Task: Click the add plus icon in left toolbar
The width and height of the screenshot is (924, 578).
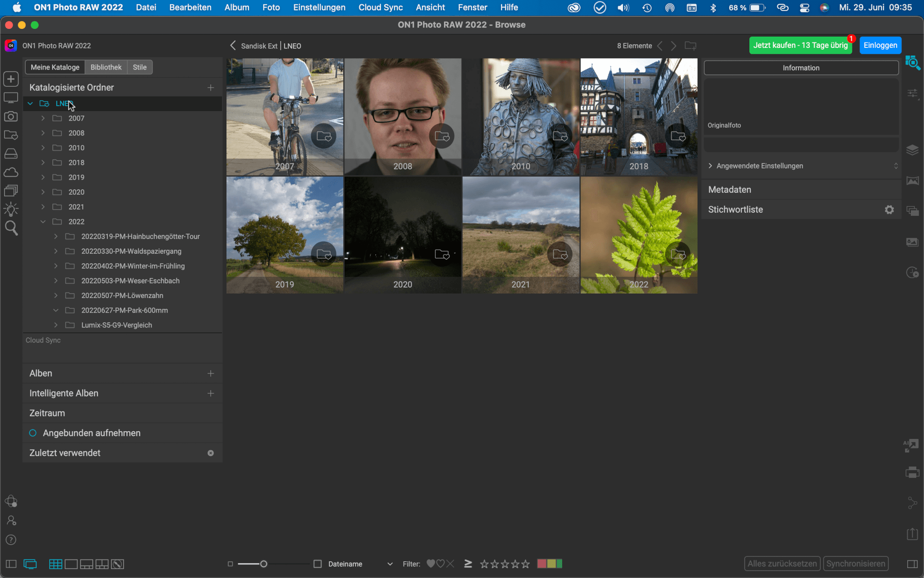Action: pyautogui.click(x=11, y=79)
